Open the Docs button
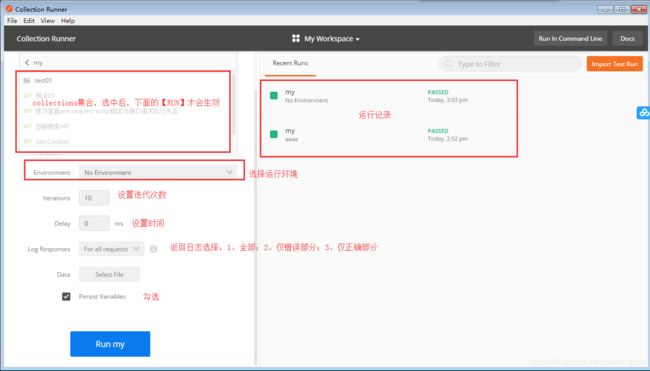650x371 pixels. pos(627,39)
